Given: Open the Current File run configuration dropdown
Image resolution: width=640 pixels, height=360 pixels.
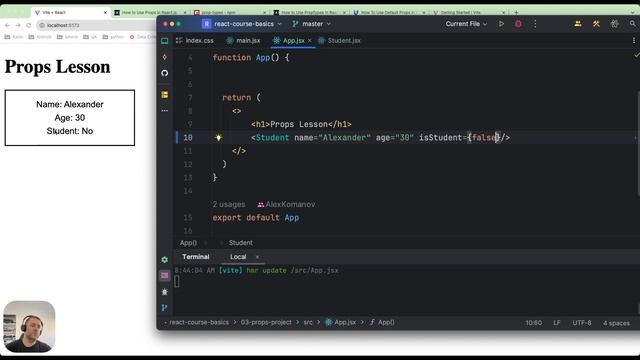Looking at the screenshot, I should point(467,24).
